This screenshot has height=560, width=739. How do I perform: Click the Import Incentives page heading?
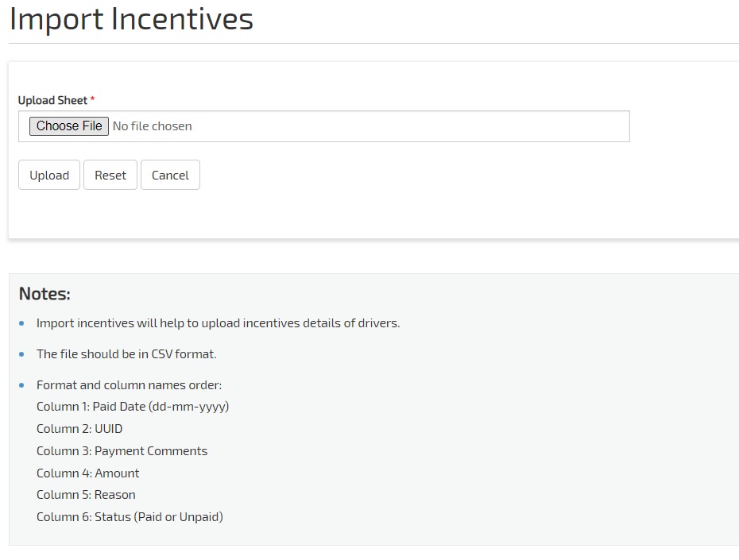pyautogui.click(x=131, y=19)
